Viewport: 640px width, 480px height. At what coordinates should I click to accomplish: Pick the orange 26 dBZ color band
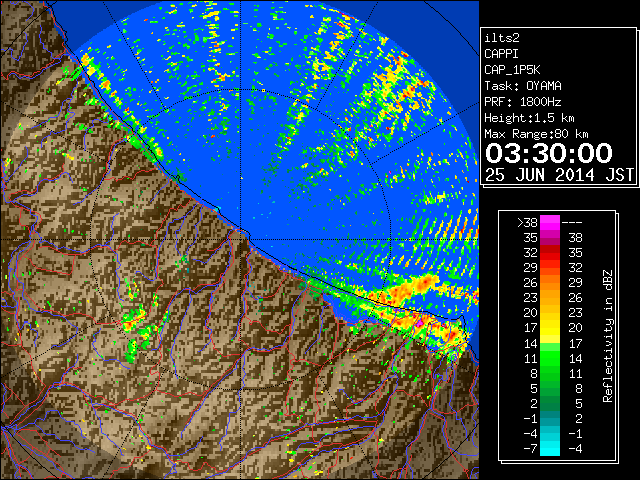point(550,283)
